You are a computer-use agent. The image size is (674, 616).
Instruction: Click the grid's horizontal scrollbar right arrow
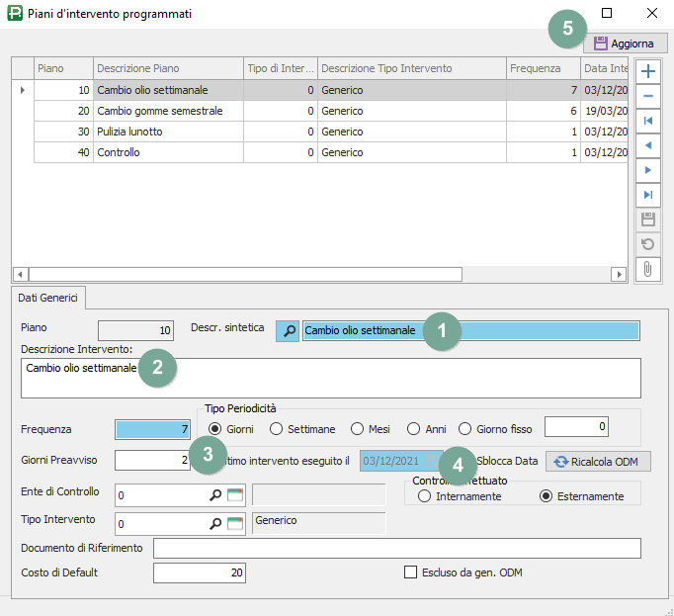click(x=620, y=274)
